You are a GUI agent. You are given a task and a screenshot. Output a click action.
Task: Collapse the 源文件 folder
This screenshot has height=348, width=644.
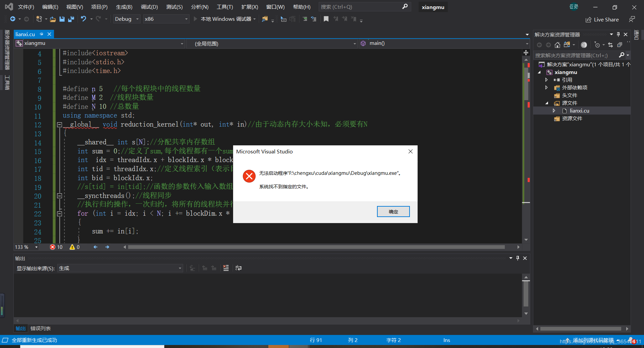pos(547,103)
